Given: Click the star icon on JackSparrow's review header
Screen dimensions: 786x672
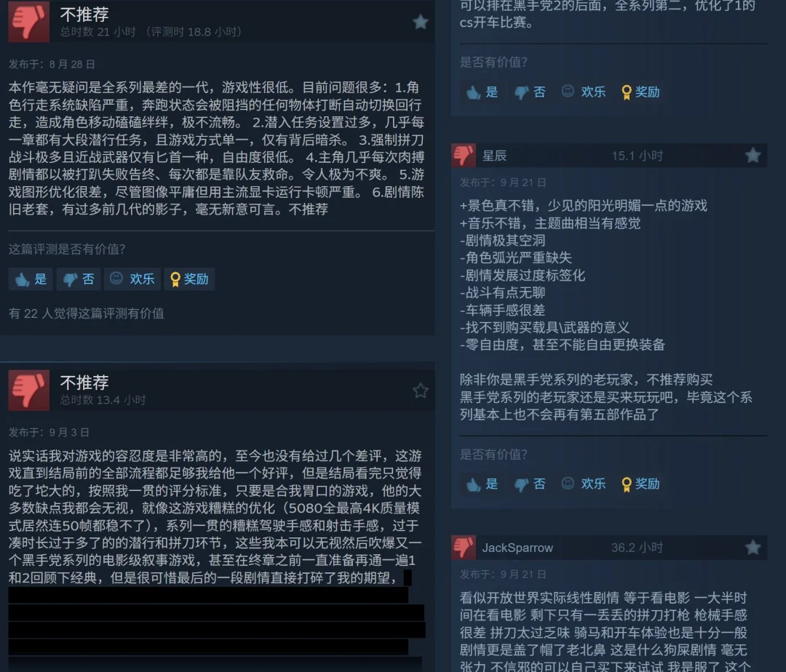Looking at the screenshot, I should [x=753, y=548].
